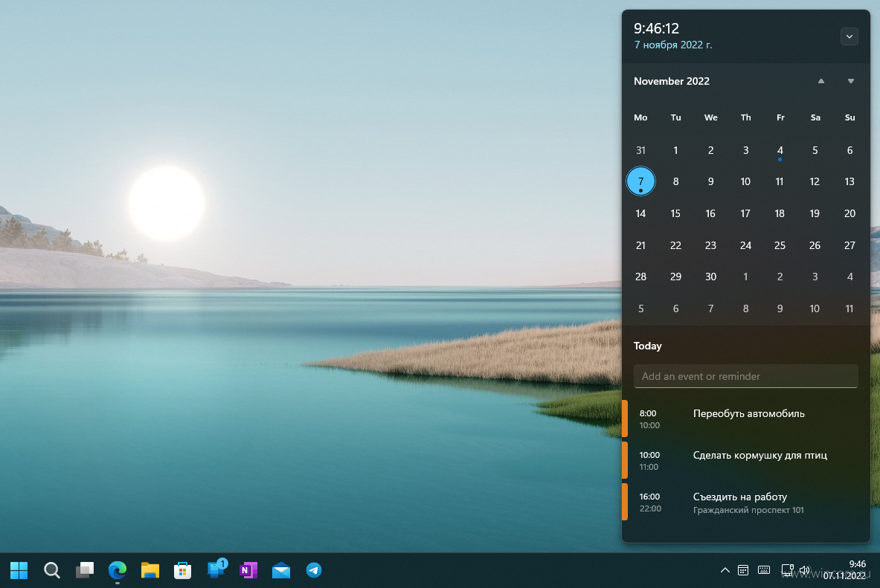Open Task View on taskbar

coord(85,570)
